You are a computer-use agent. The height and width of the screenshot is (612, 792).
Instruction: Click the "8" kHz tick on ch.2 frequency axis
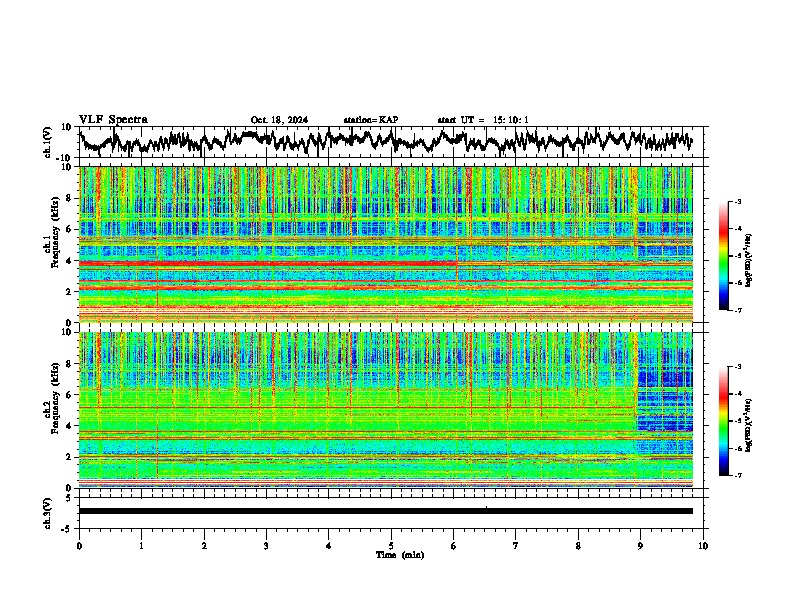pyautogui.click(x=70, y=364)
